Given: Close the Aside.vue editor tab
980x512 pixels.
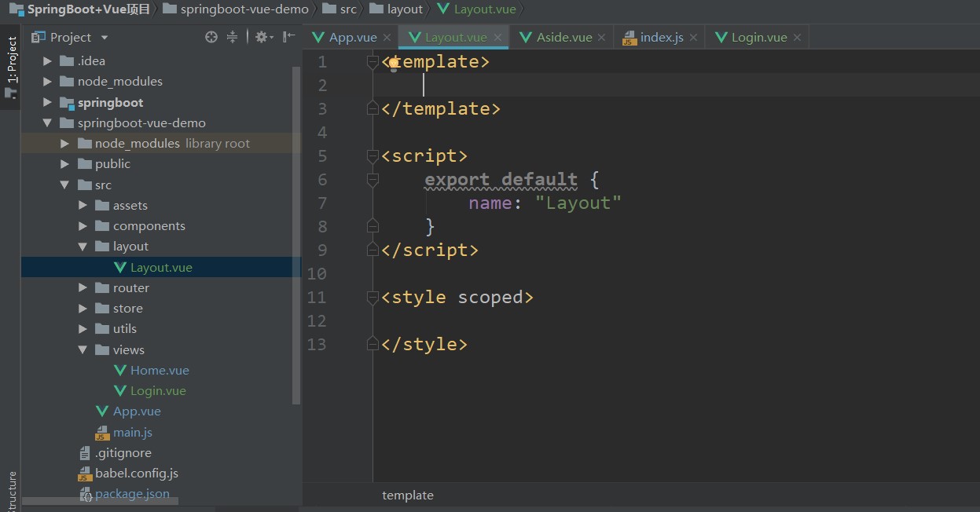Looking at the screenshot, I should tap(601, 38).
